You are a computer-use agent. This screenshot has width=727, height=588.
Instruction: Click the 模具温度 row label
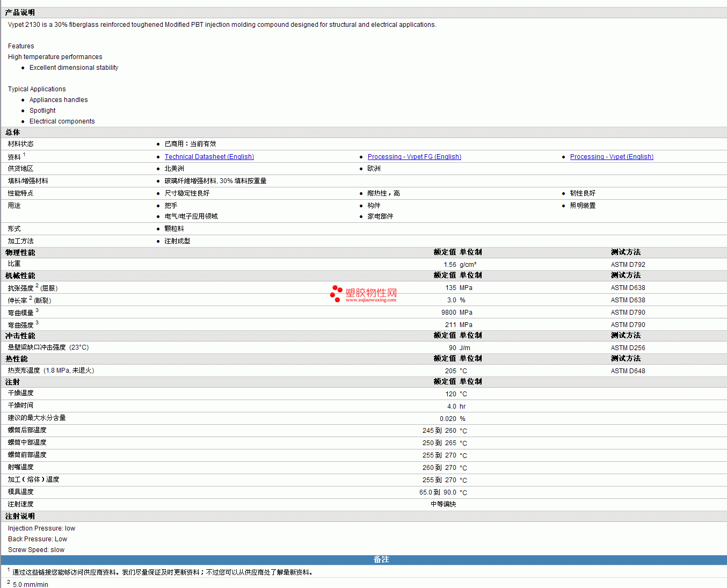(x=21, y=492)
